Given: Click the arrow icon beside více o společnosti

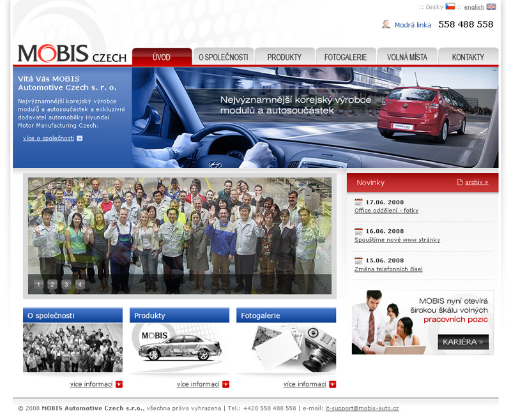Looking at the screenshot, I should point(79,139).
